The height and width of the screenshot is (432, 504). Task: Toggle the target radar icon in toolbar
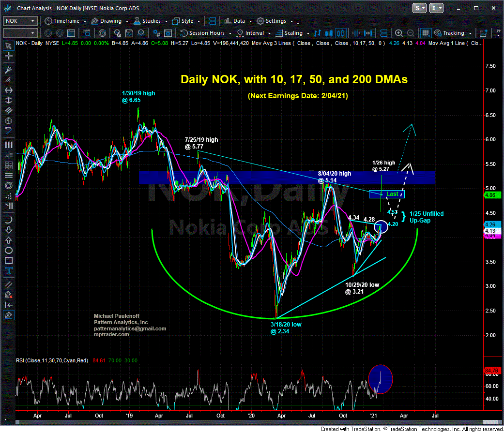click(x=102, y=33)
